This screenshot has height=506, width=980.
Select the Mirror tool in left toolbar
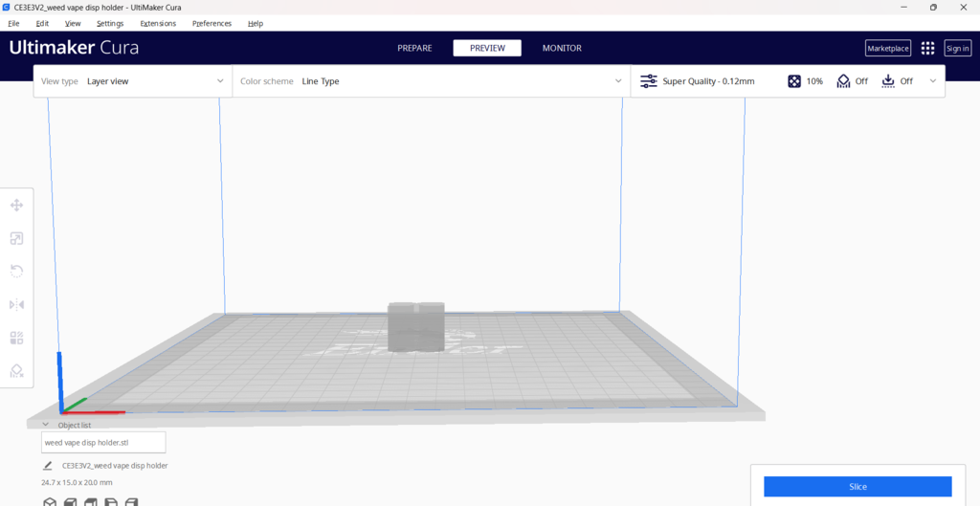pyautogui.click(x=16, y=304)
